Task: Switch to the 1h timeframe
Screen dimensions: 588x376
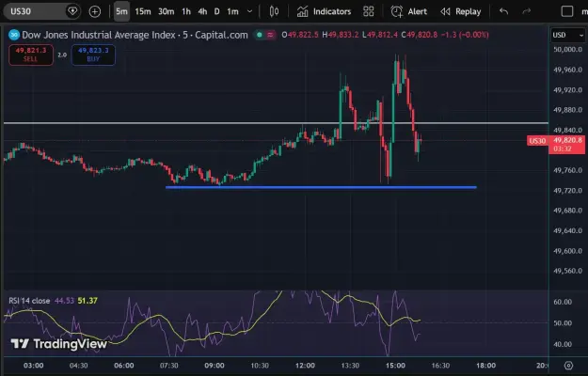Action: 186,11
